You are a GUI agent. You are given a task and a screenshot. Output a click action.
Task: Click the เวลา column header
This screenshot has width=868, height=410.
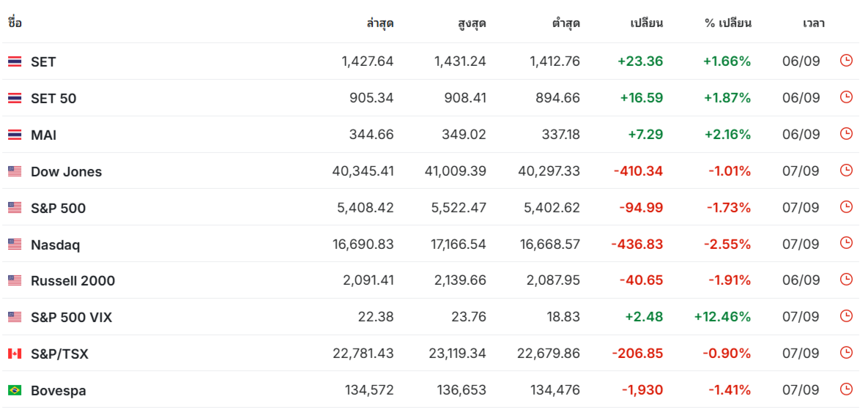pos(814,23)
